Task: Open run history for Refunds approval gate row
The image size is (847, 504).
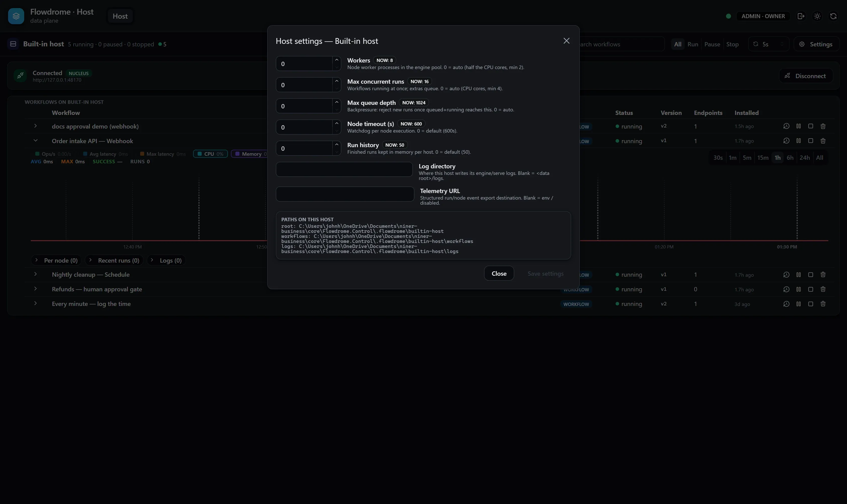Action: tap(786, 289)
